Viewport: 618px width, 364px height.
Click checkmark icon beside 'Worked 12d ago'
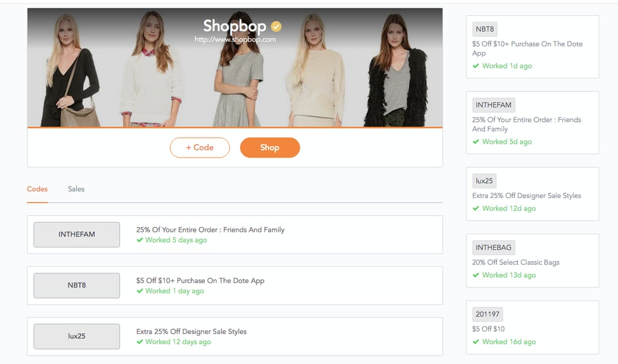tap(476, 208)
